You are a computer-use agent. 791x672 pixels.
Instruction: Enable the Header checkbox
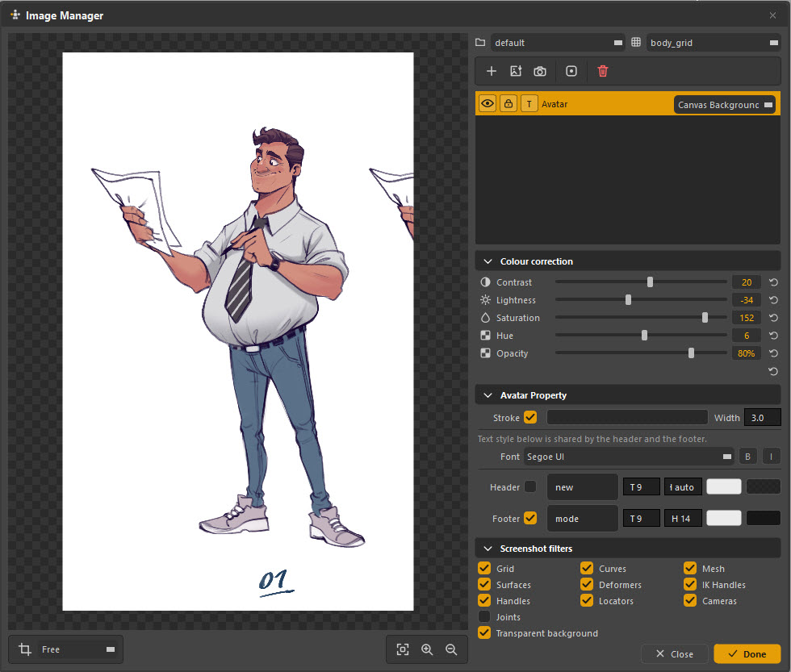coord(530,486)
